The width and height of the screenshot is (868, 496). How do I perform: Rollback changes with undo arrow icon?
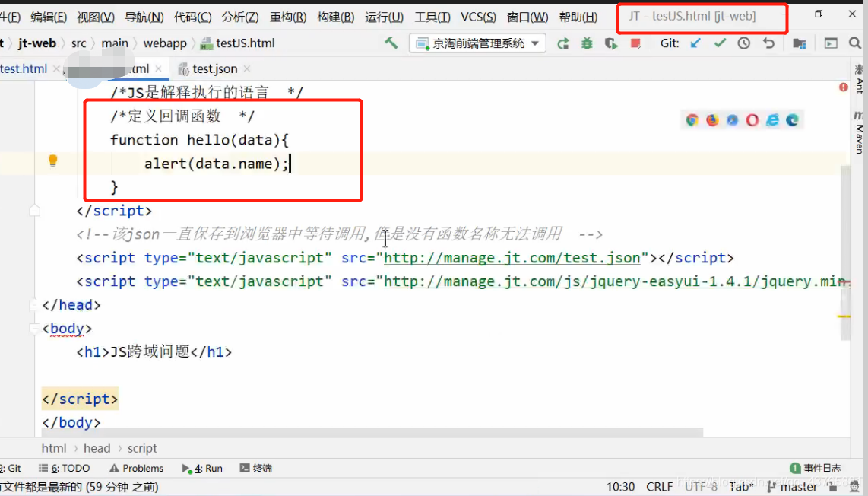coord(768,43)
